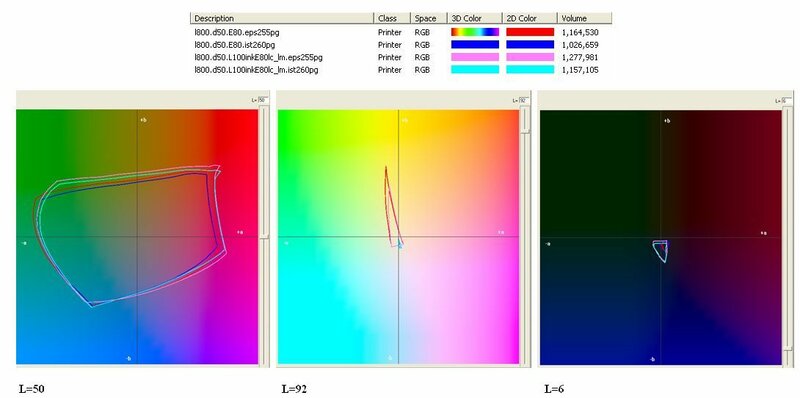The image size is (800, 398).
Task: Click volume value 1,026,659
Action: coord(580,45)
